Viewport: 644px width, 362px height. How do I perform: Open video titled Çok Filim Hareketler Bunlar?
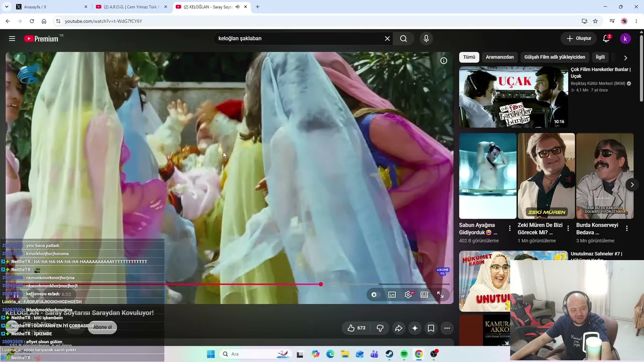click(600, 73)
